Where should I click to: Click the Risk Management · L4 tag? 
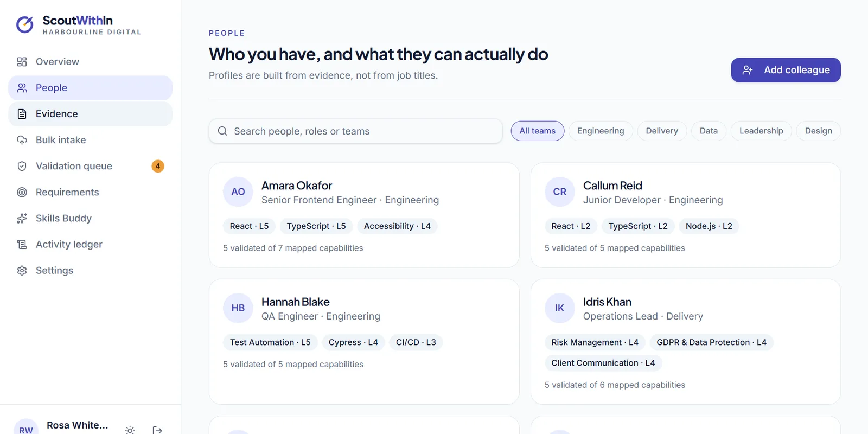click(595, 342)
